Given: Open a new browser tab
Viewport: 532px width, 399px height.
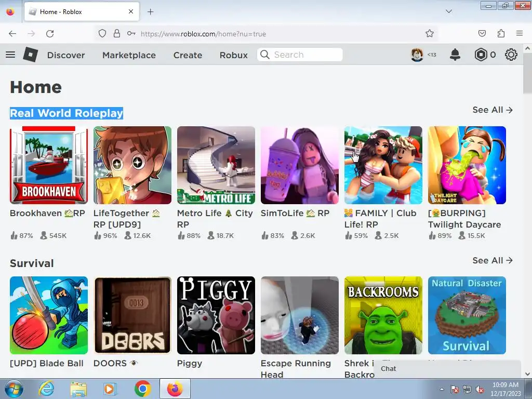Looking at the screenshot, I should (150, 12).
